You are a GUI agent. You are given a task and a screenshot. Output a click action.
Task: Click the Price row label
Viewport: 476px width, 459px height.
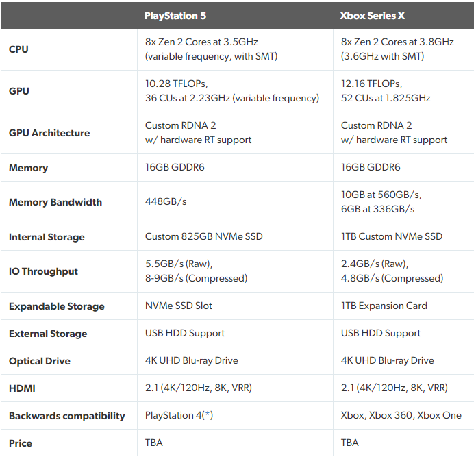point(21,443)
